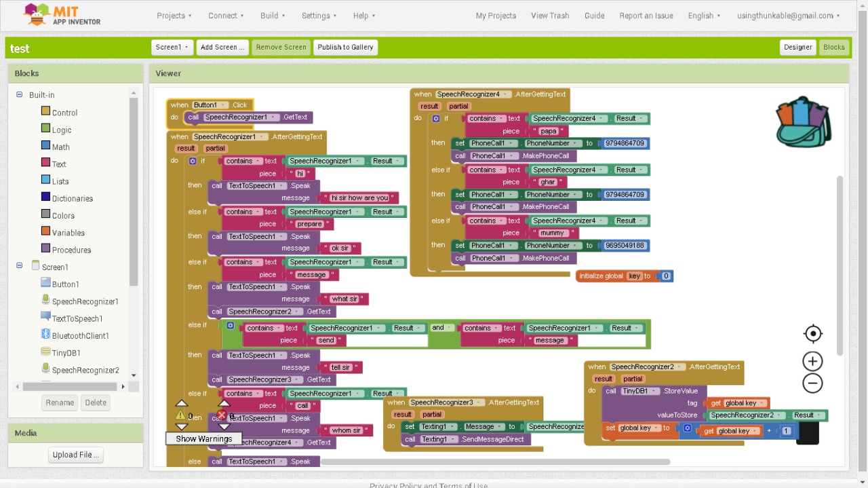Open the Colors blocks drawer
Image resolution: width=868 pixels, height=488 pixels.
[60, 215]
